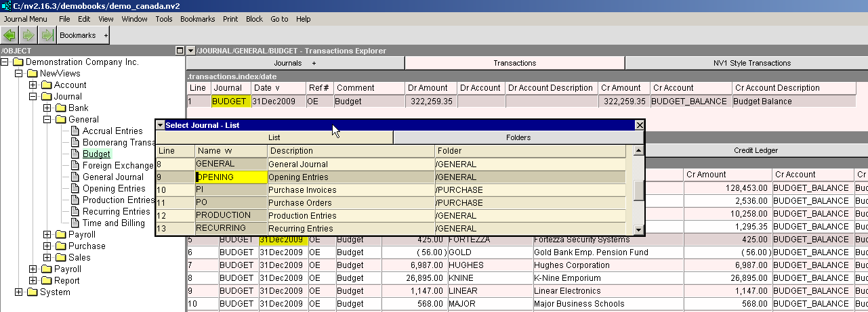The width and height of the screenshot is (868, 312).
Task: Click the Time and Billing document icon
Action: click(x=75, y=223)
